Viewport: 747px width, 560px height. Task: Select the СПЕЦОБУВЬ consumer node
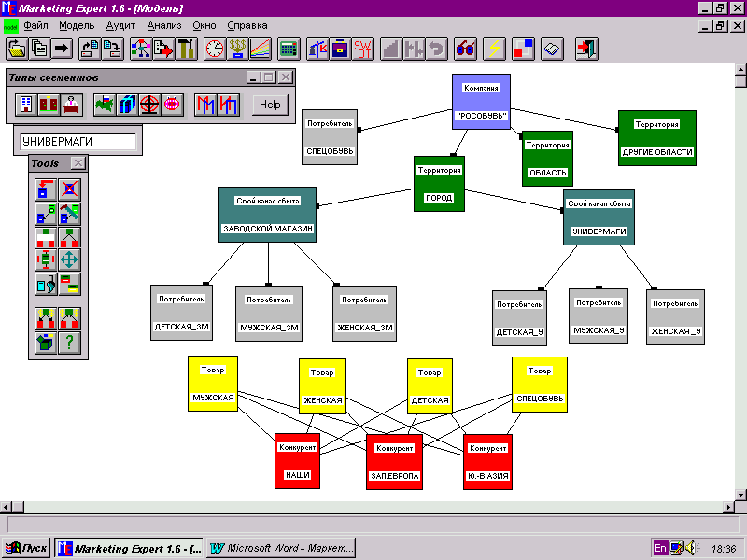(x=330, y=137)
